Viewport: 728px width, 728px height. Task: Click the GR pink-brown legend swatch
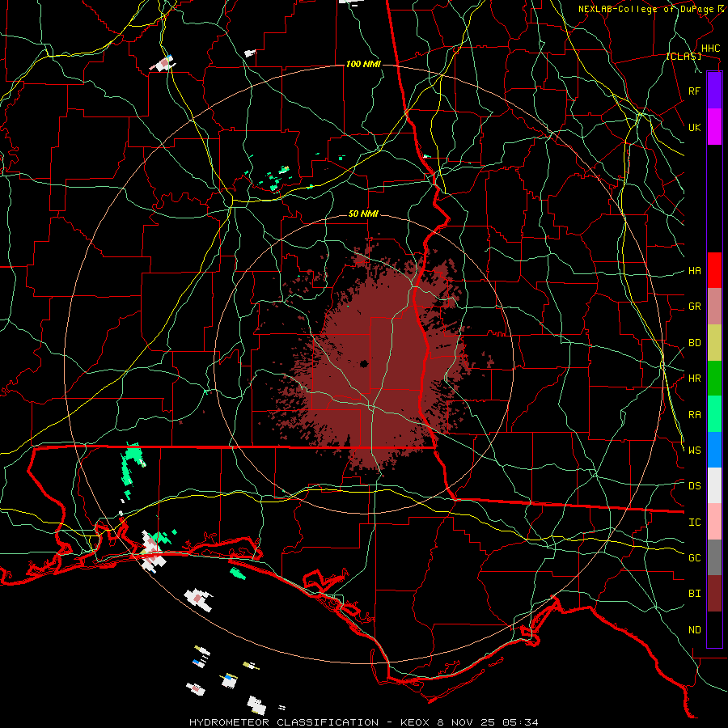tap(714, 306)
